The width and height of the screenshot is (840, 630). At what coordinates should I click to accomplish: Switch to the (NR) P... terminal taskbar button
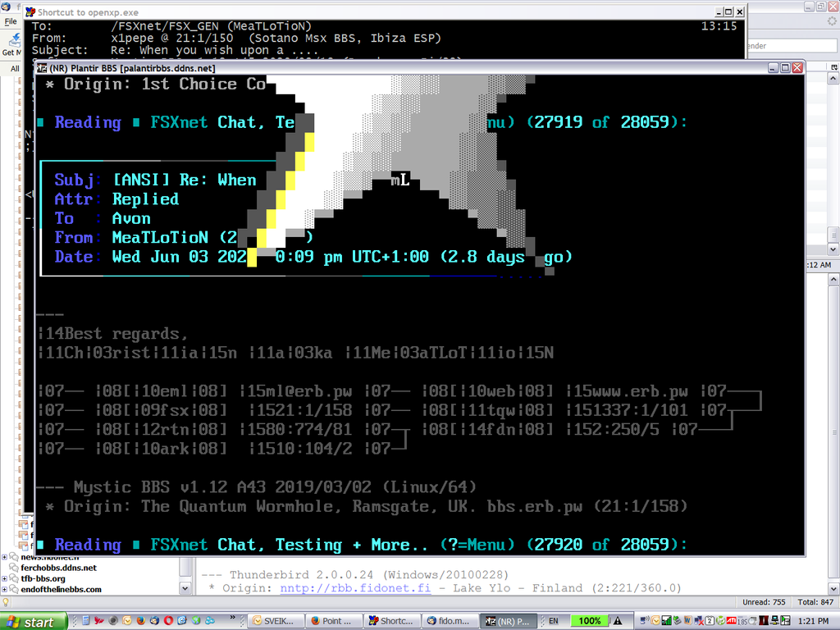point(509,621)
